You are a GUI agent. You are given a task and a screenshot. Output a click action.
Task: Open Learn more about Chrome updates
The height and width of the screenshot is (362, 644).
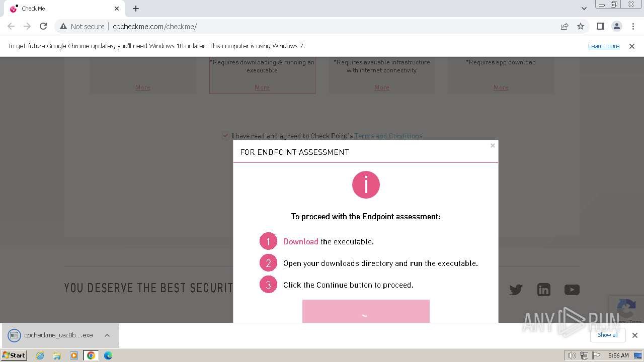pyautogui.click(x=604, y=46)
